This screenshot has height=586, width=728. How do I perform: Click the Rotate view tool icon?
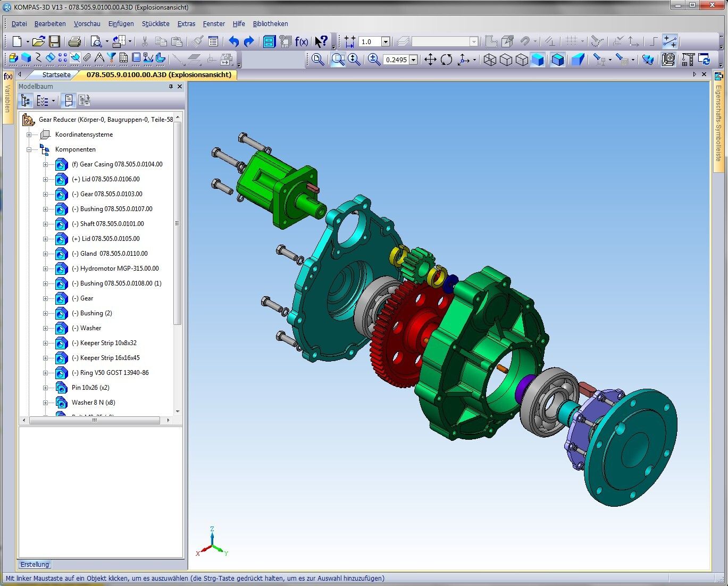coord(447,60)
